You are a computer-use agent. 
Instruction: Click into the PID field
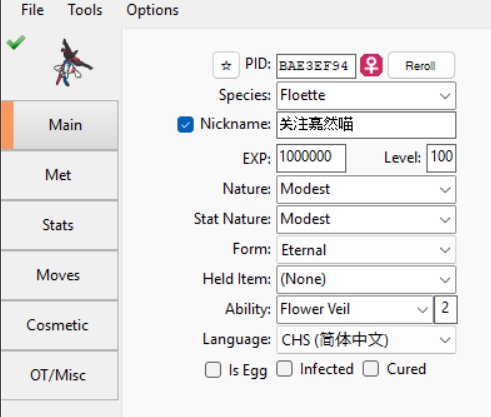coord(316,66)
